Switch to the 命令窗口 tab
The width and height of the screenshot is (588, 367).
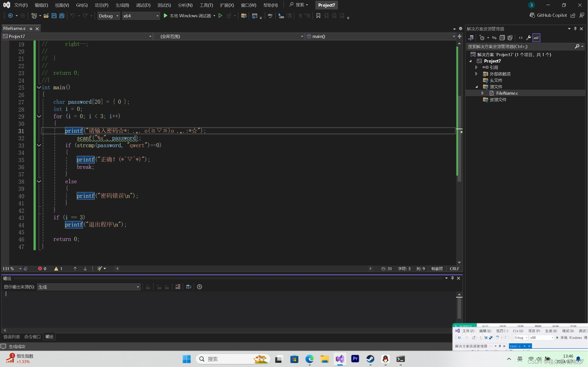(32, 337)
